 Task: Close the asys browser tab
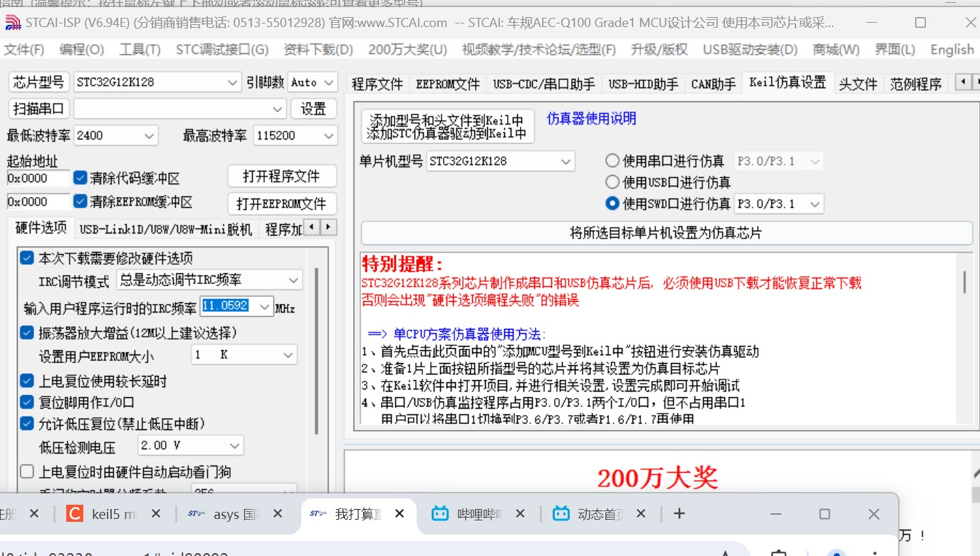tap(278, 513)
